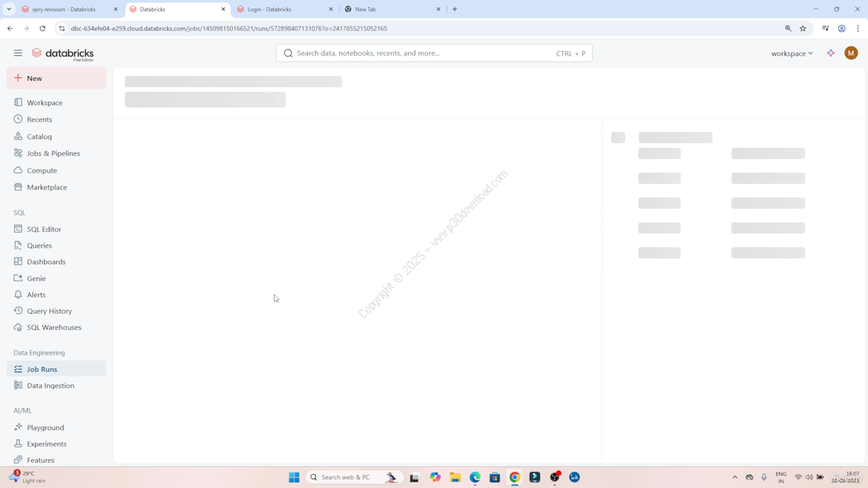Image resolution: width=868 pixels, height=488 pixels.
Task: Expand the workspace dropdown
Action: (791, 53)
